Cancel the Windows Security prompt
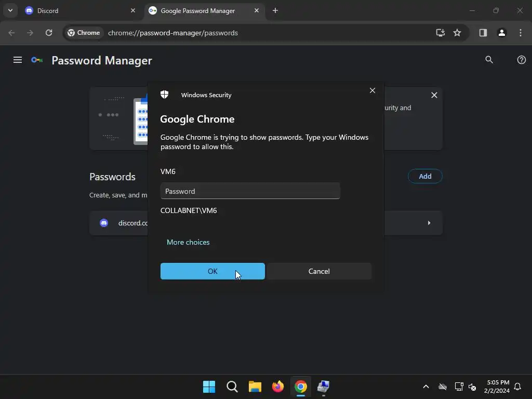Viewport: 532px width, 399px height. [319, 271]
